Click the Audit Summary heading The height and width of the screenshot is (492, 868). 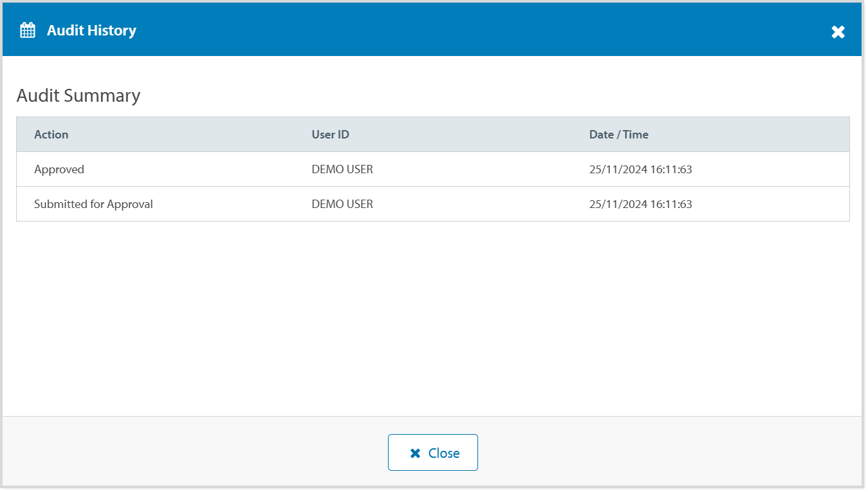pyautogui.click(x=78, y=95)
